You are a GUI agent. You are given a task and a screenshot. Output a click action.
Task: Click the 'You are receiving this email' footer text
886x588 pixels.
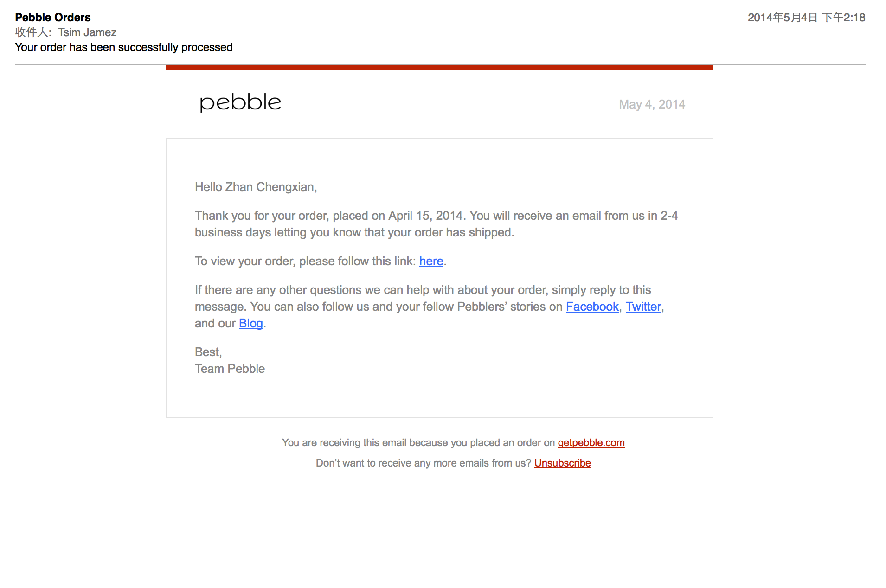coord(418,442)
